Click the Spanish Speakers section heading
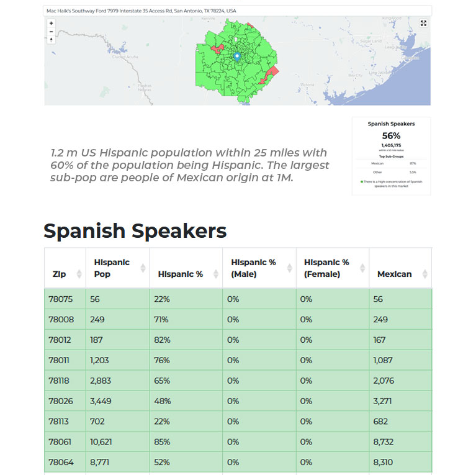Image resolution: width=476 pixels, height=475 pixels. [135, 231]
